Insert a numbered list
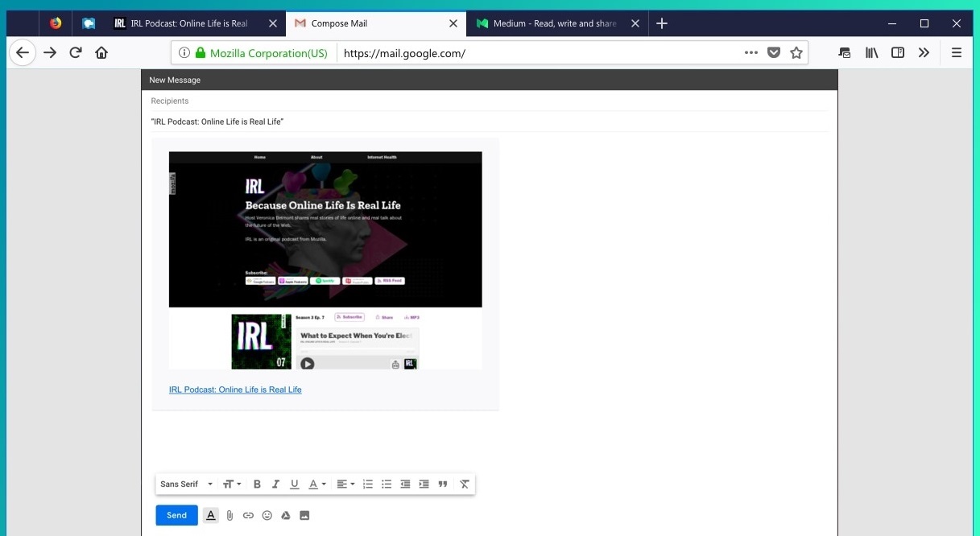This screenshot has width=980, height=536. tap(368, 484)
